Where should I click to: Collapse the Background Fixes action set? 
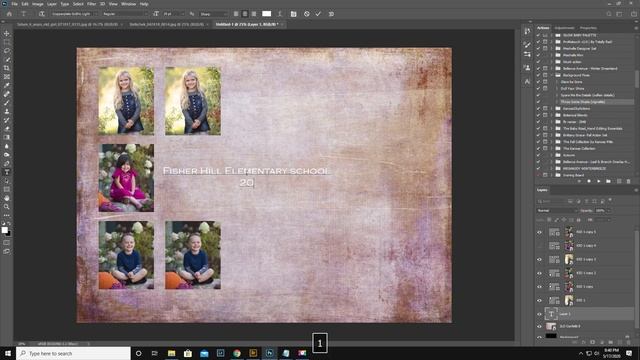(552, 75)
